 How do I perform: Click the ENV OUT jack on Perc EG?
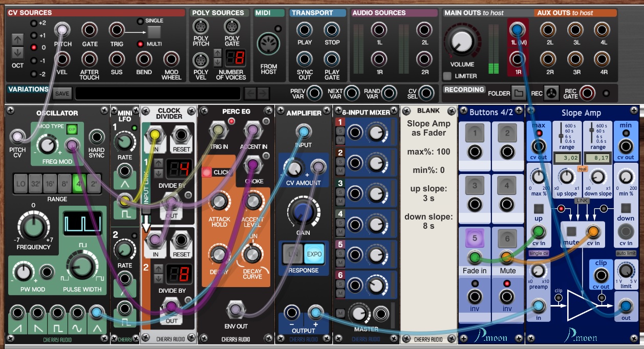235,309
